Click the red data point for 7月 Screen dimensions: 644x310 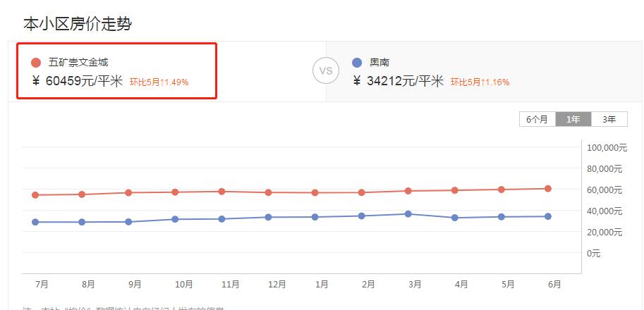[x=35, y=195]
